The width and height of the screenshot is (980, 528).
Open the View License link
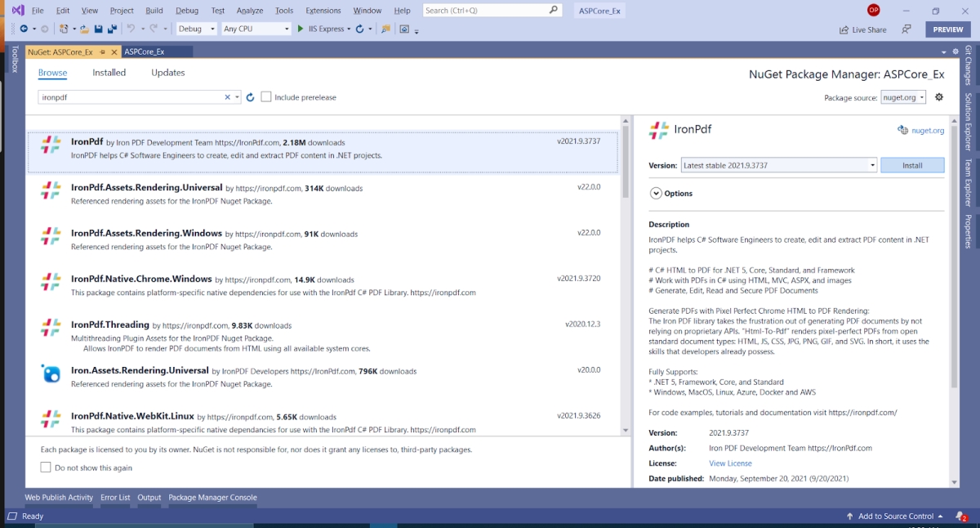pyautogui.click(x=730, y=463)
